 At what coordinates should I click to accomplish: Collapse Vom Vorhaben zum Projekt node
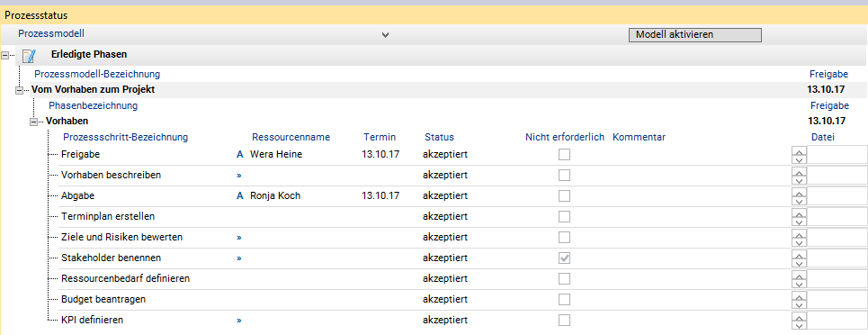point(20,90)
